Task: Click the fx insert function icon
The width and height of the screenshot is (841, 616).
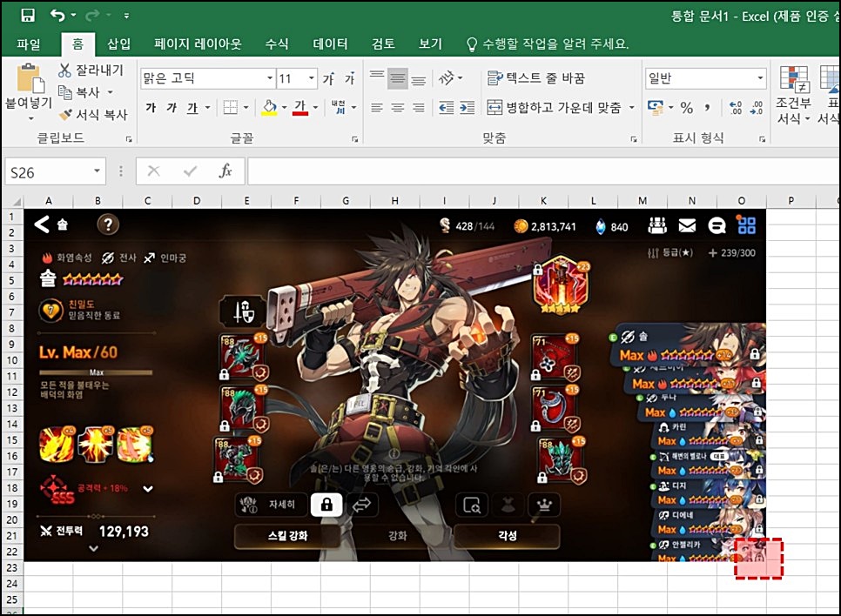Action: (225, 171)
